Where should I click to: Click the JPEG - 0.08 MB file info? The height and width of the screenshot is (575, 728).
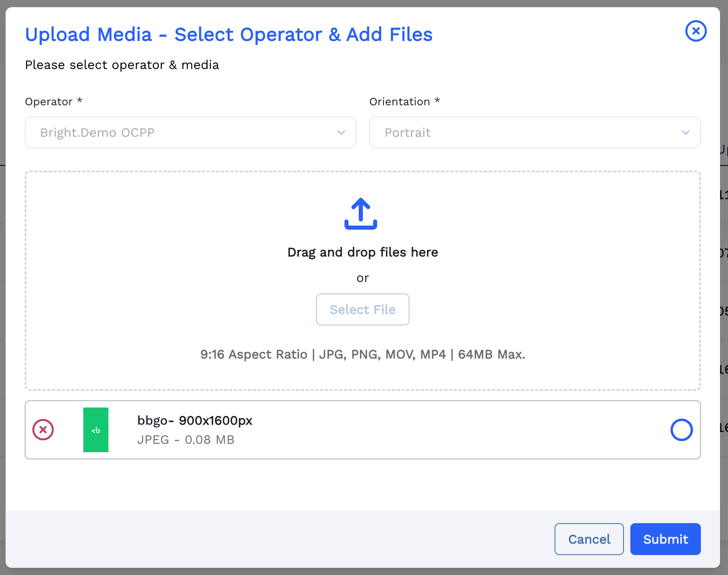(186, 440)
